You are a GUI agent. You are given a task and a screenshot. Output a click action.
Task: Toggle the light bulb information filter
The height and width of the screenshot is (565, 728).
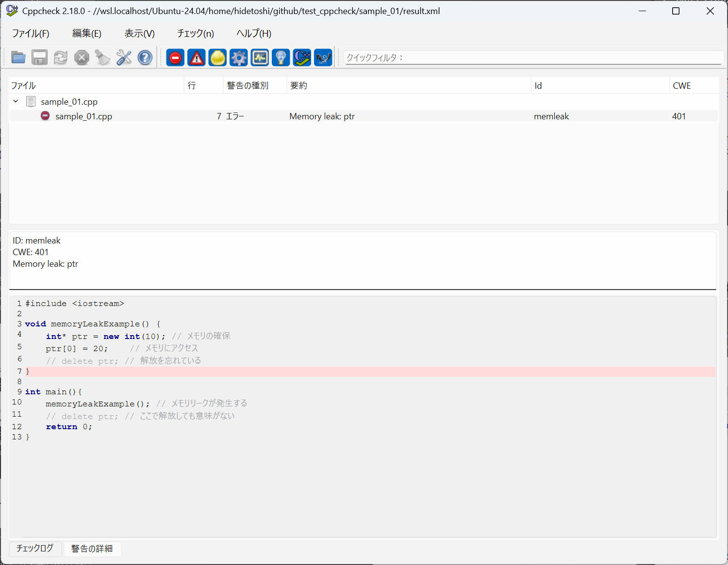pyautogui.click(x=281, y=58)
